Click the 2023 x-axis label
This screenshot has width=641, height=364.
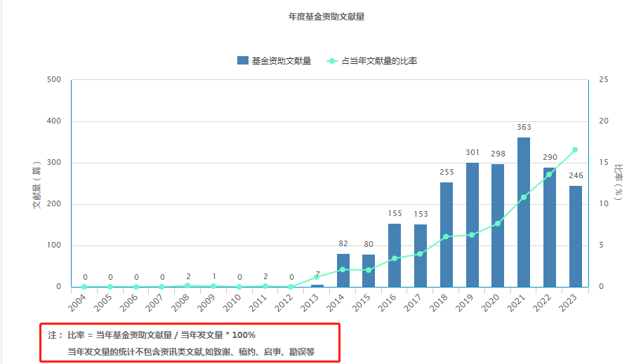(x=568, y=303)
